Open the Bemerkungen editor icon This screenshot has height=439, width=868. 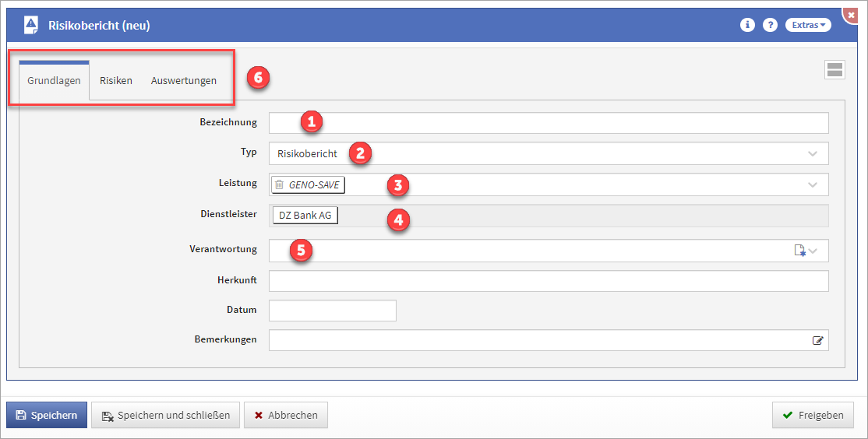point(817,341)
